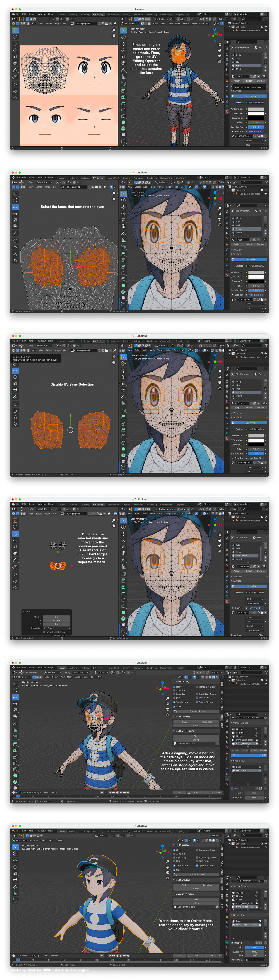Screenshot 2: open the Ambient Color swatch

point(256,272)
